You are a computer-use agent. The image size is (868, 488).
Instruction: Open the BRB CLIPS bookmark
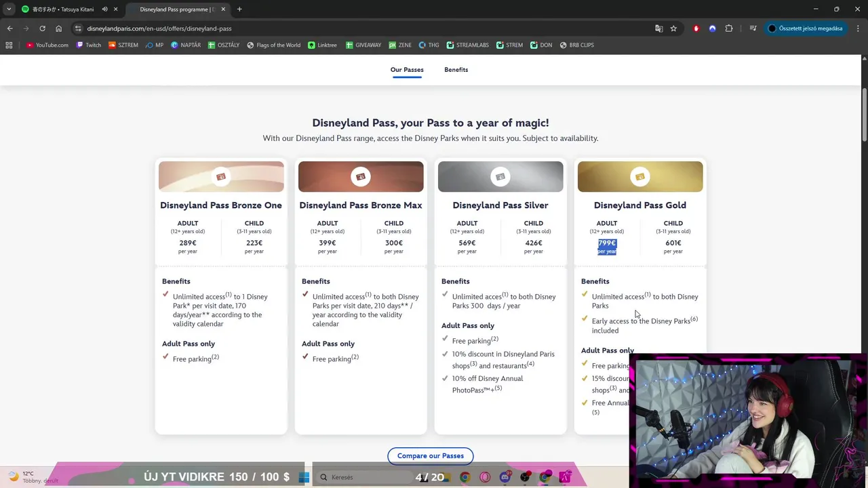(x=577, y=45)
